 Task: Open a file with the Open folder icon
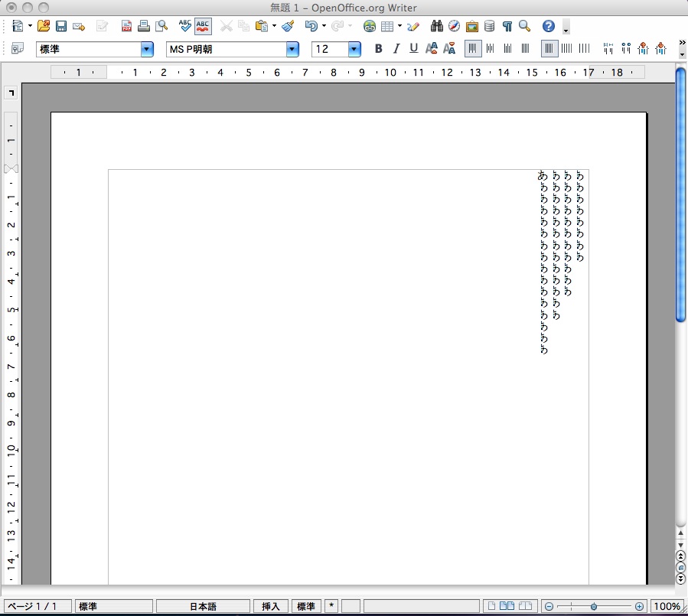tap(44, 26)
